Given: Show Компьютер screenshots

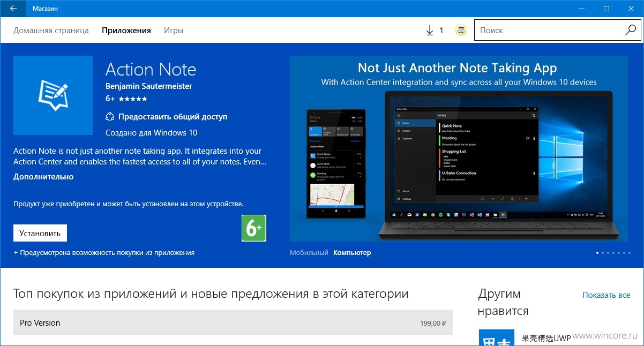Looking at the screenshot, I should pos(352,252).
